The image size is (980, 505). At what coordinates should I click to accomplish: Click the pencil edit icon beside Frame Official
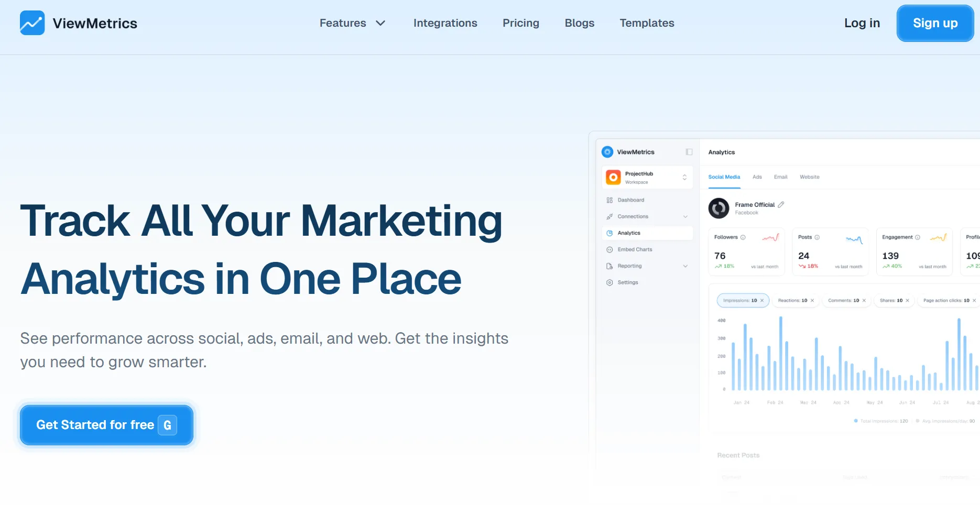point(781,205)
